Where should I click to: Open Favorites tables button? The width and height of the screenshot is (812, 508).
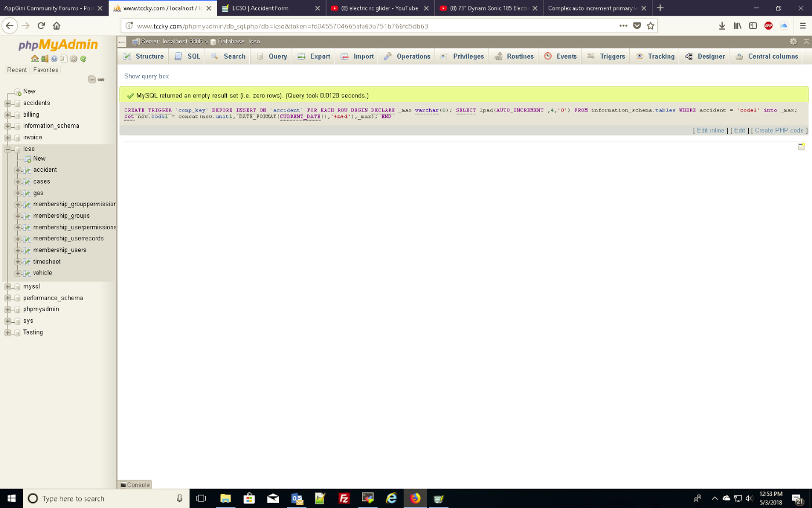(46, 70)
